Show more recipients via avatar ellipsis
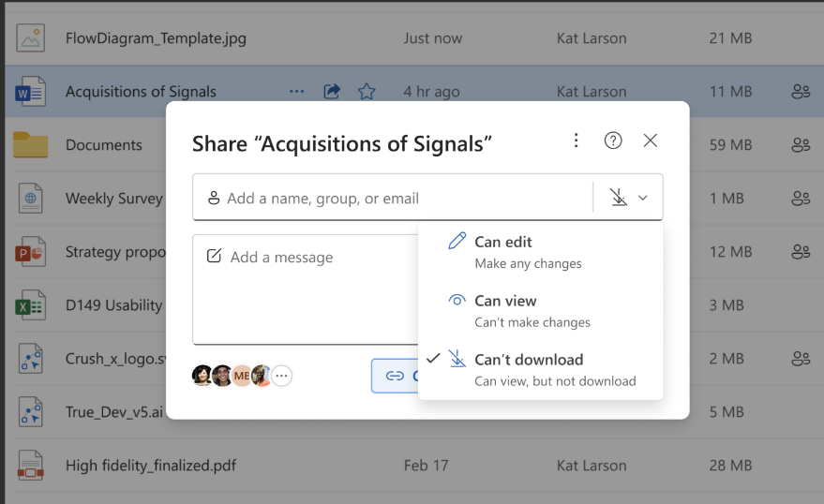The image size is (824, 504). pos(281,376)
